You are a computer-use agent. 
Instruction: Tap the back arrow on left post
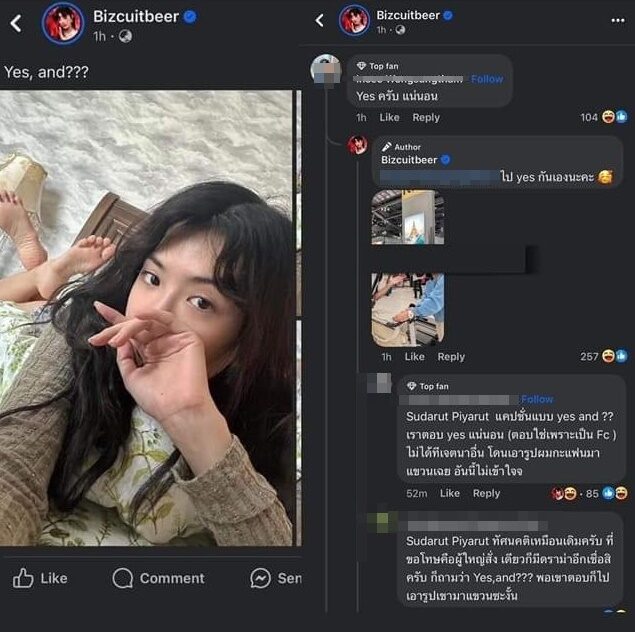[16, 23]
